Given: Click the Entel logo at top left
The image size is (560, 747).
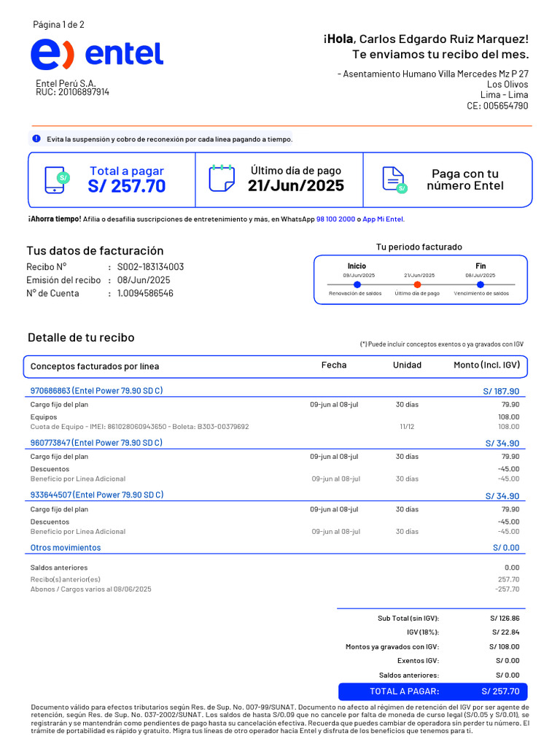Looking at the screenshot, I should 96,55.
